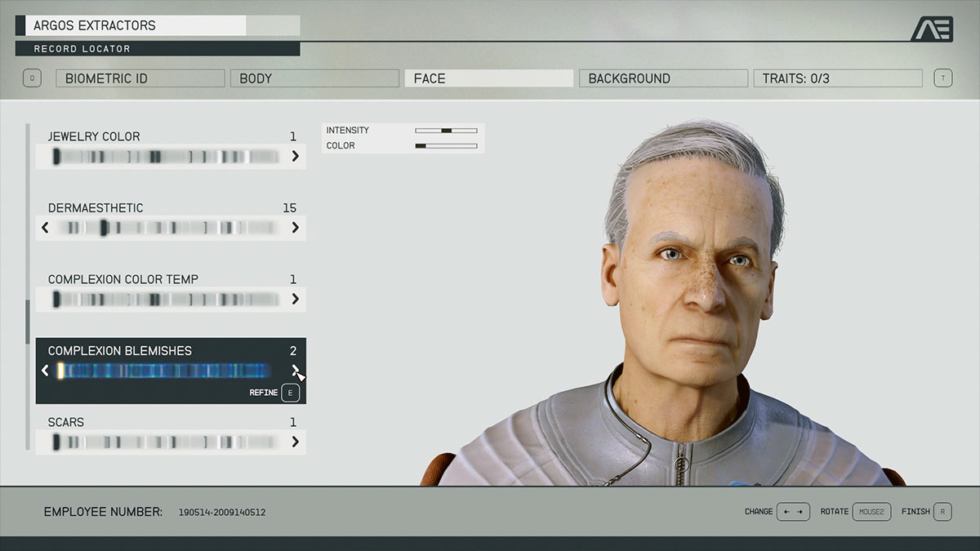Click the T key shortcut icon beside Traits
Viewport: 980px width, 551px height.
click(x=943, y=78)
